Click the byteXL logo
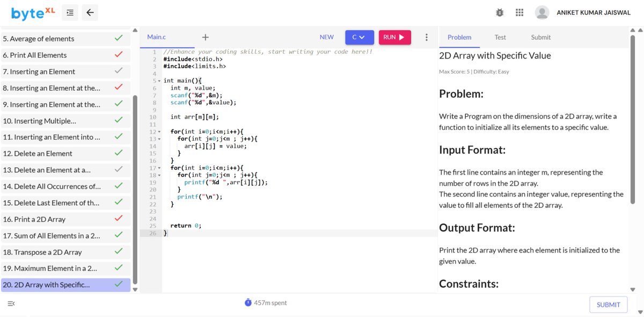 click(33, 13)
